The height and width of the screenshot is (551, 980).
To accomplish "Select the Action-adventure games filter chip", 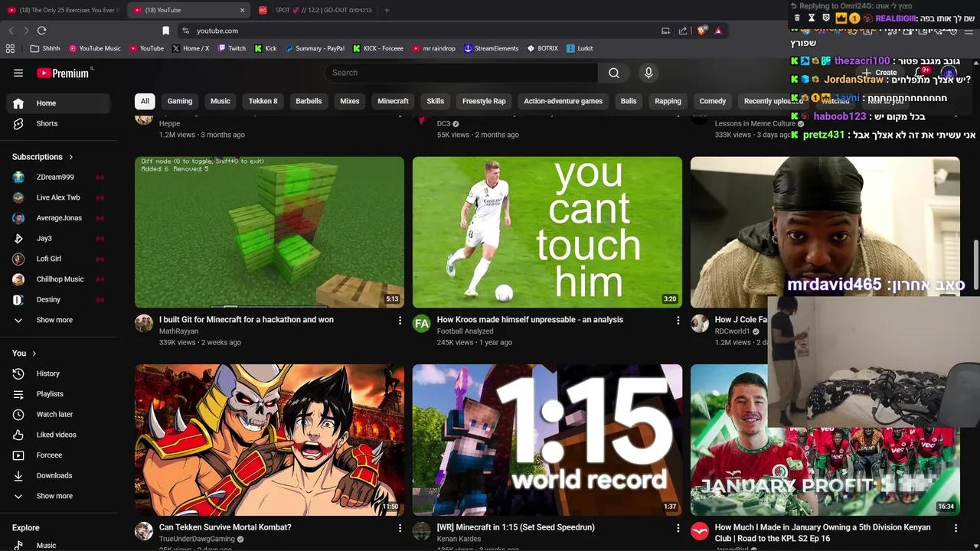I will 563,101.
